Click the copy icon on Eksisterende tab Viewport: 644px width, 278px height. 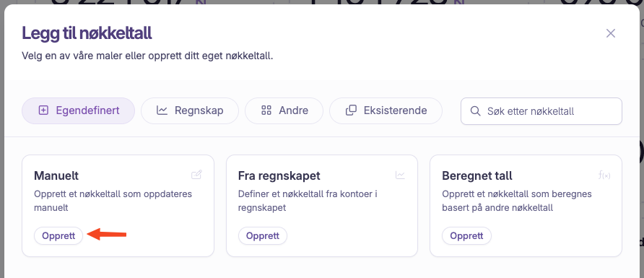click(351, 110)
